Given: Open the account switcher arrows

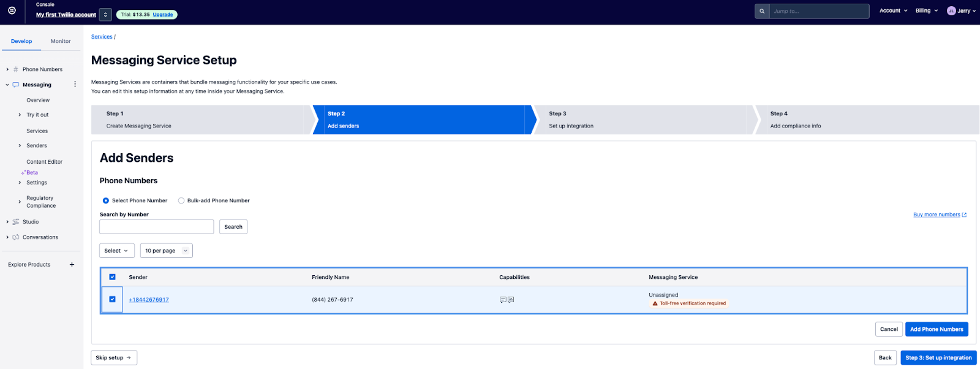Looking at the screenshot, I should (105, 15).
